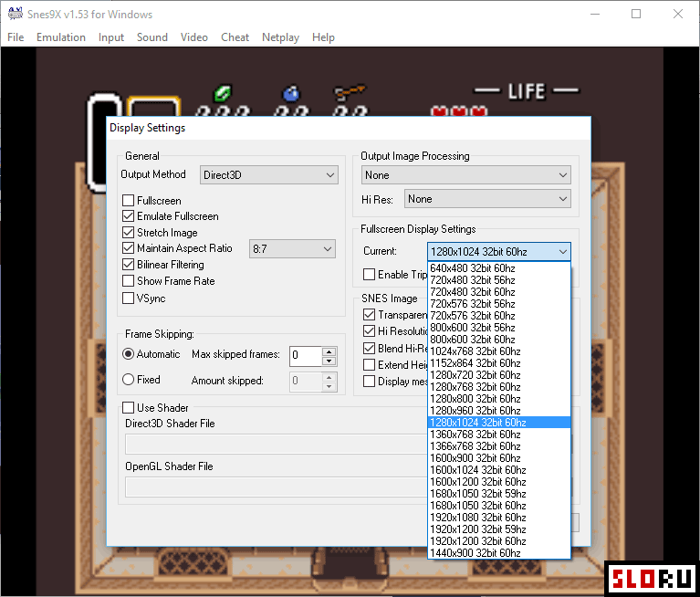Image resolution: width=700 pixels, height=597 pixels.
Task: Open the Cheat menu
Action: [235, 37]
